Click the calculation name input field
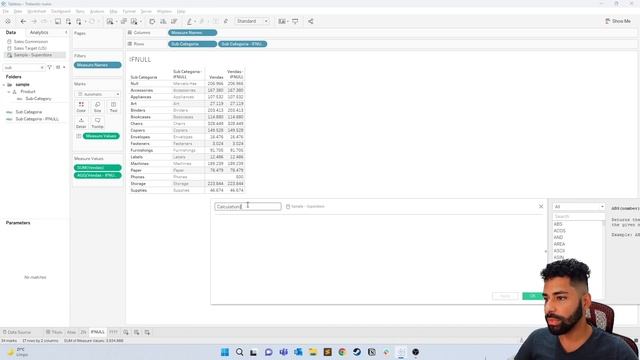The image size is (640, 360). (248, 207)
